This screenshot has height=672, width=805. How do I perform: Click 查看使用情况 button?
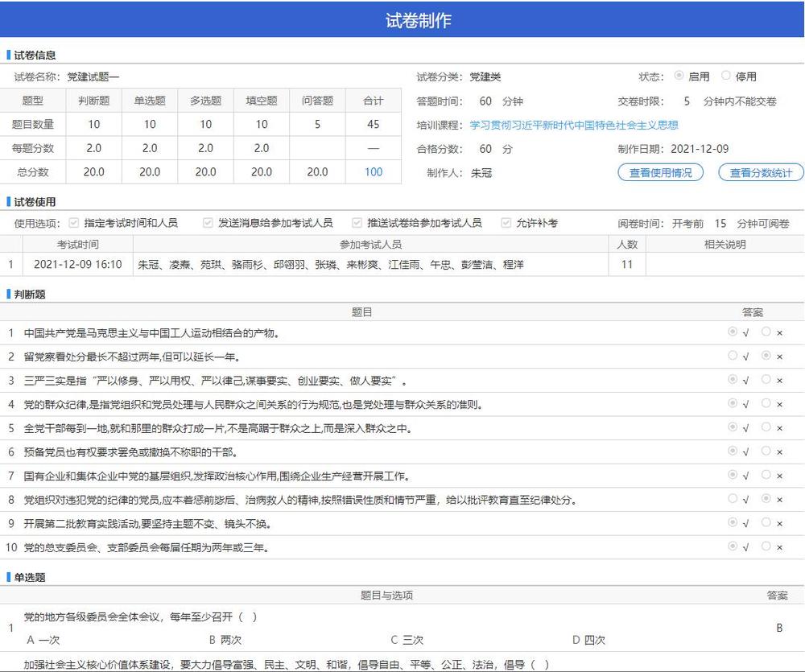click(x=660, y=172)
